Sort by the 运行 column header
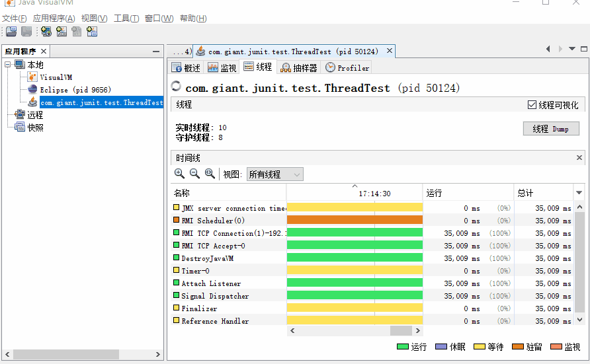 click(x=468, y=193)
